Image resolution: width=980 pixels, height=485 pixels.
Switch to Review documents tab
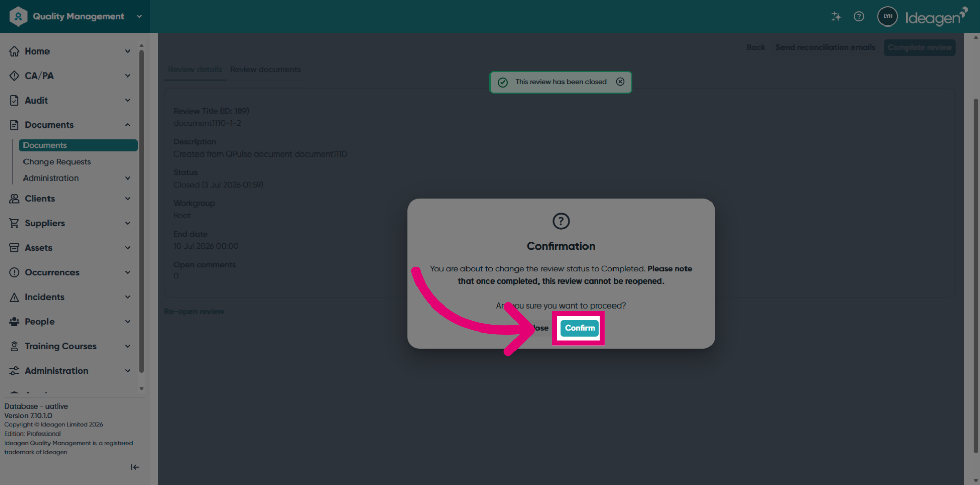[x=265, y=69]
